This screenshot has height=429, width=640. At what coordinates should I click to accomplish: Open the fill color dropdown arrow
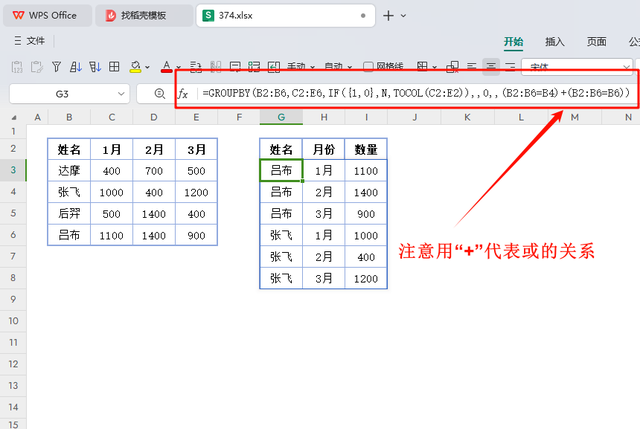click(147, 67)
